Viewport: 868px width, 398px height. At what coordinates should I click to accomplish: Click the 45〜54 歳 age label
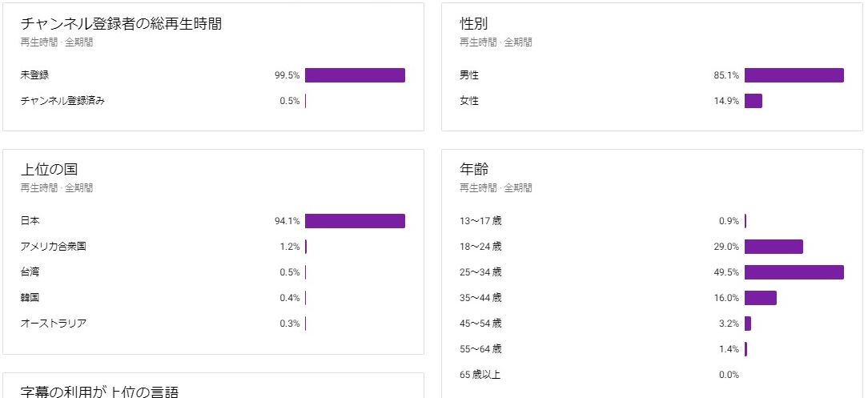(480, 324)
